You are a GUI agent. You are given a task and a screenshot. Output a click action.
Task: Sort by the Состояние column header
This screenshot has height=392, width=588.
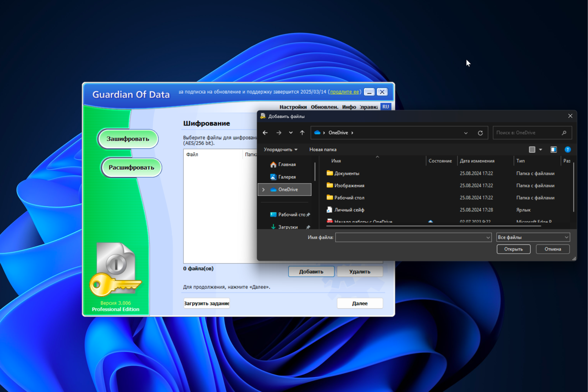440,161
